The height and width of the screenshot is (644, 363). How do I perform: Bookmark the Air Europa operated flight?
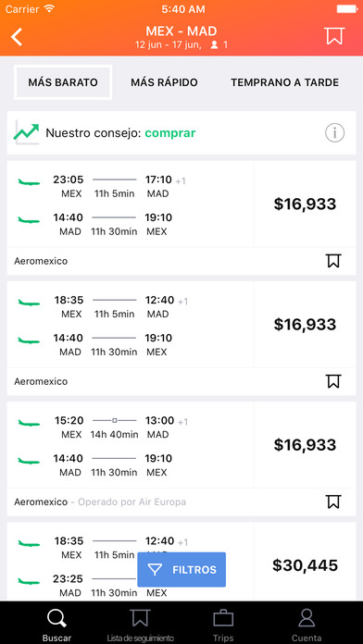(333, 502)
